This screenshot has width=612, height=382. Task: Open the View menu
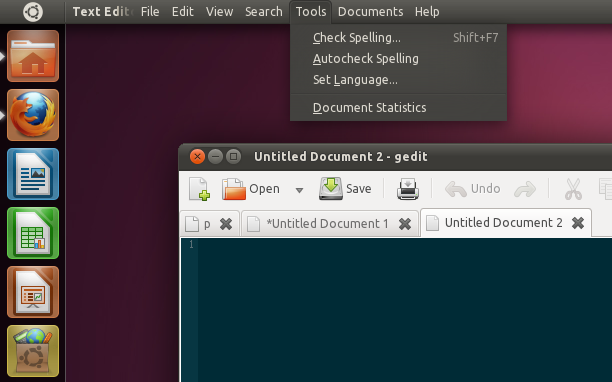(x=219, y=12)
